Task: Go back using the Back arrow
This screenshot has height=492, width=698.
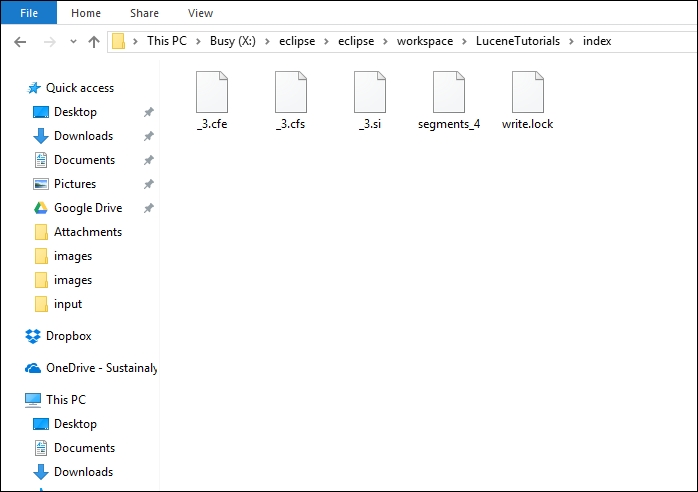Action: point(21,42)
